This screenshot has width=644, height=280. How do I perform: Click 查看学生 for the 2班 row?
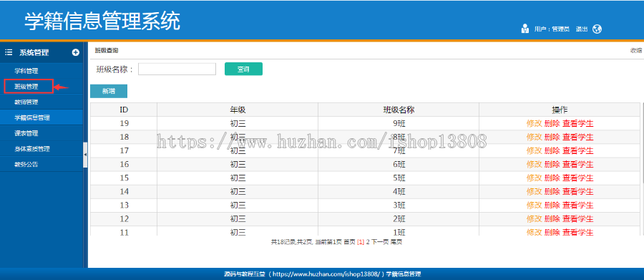click(x=578, y=218)
